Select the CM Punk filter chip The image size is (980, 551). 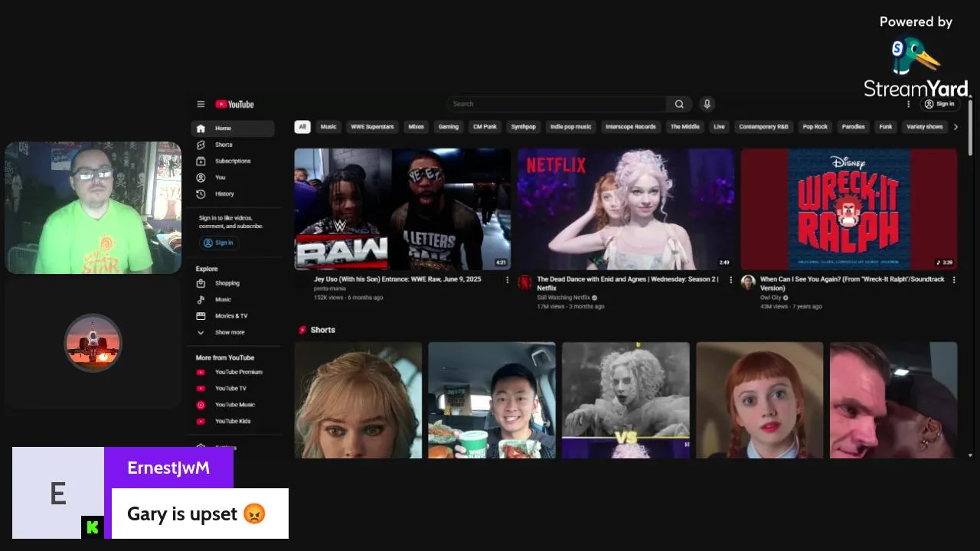[x=485, y=127]
